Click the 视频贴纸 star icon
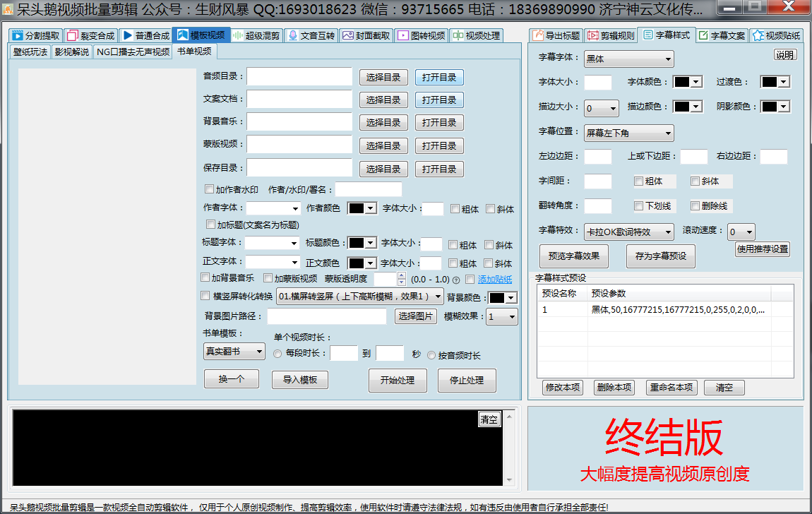 coord(758,35)
